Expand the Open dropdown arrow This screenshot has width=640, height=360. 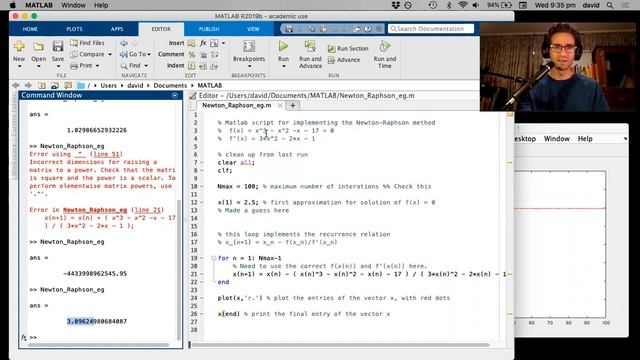point(38,66)
